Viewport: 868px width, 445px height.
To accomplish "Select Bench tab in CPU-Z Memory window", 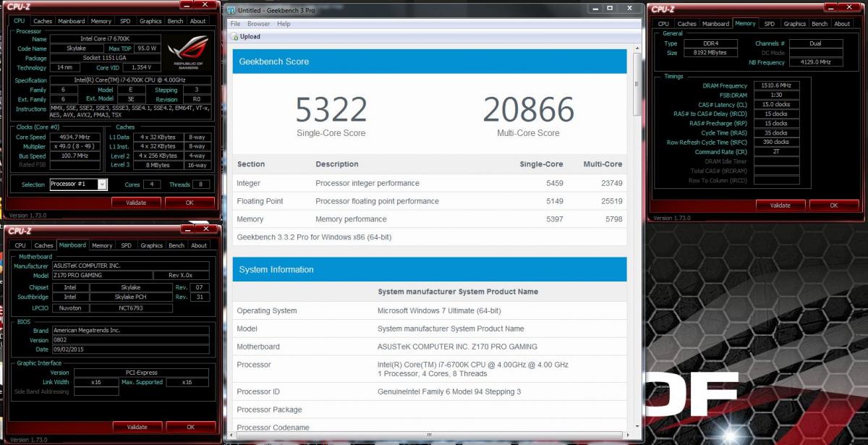I will click(820, 24).
